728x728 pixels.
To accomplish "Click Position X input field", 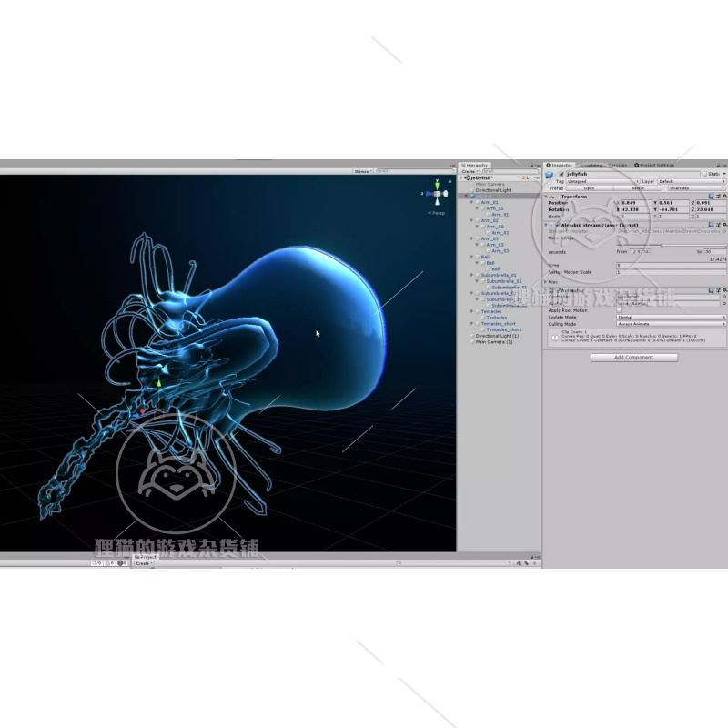I will 636,203.
